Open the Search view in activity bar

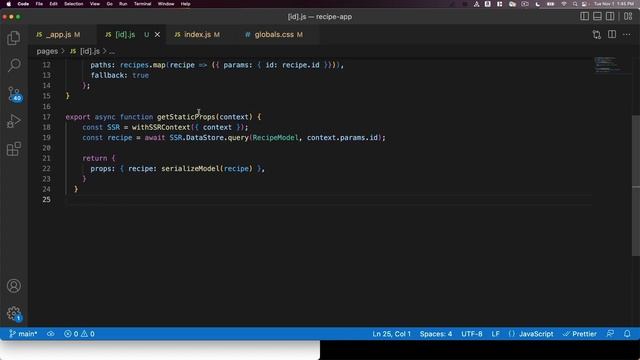[14, 65]
